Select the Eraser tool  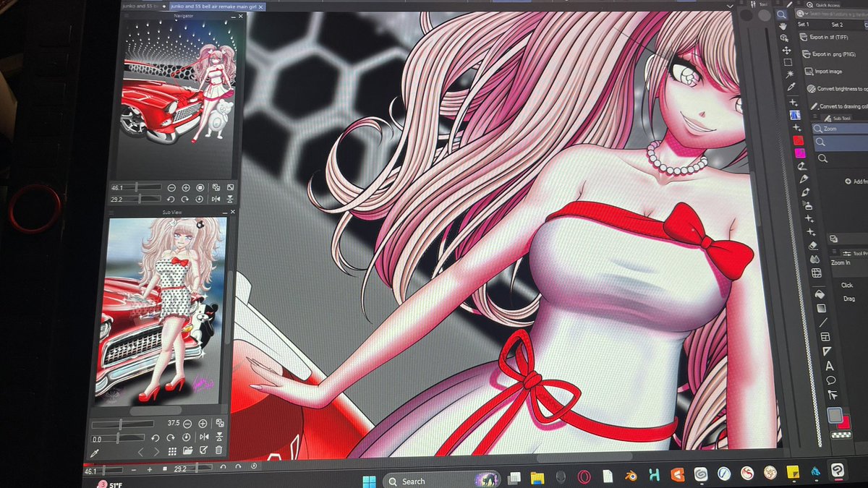pyautogui.click(x=813, y=245)
